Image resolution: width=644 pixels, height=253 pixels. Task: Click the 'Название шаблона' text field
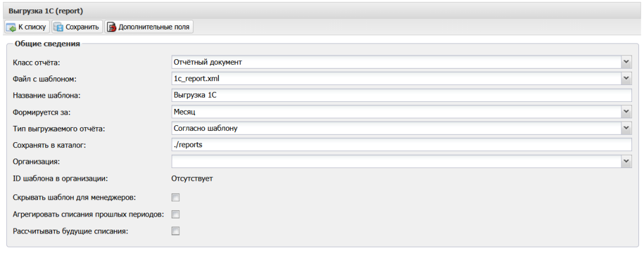401,95
